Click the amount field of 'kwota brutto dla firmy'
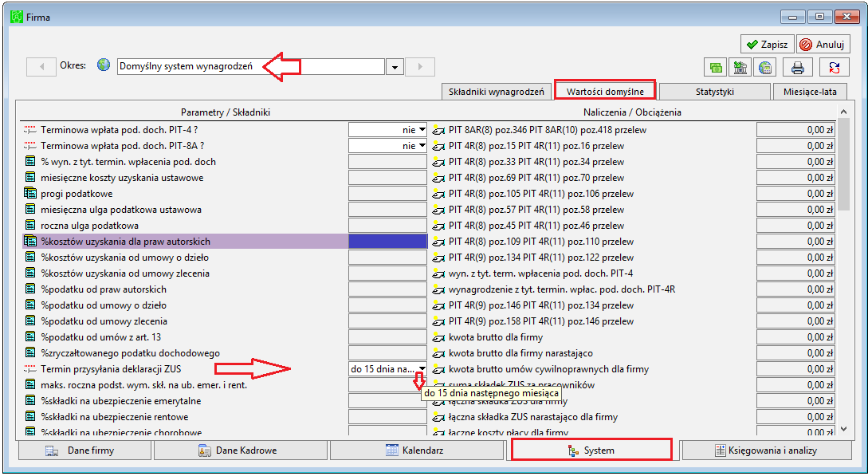The image size is (868, 476). [795, 337]
